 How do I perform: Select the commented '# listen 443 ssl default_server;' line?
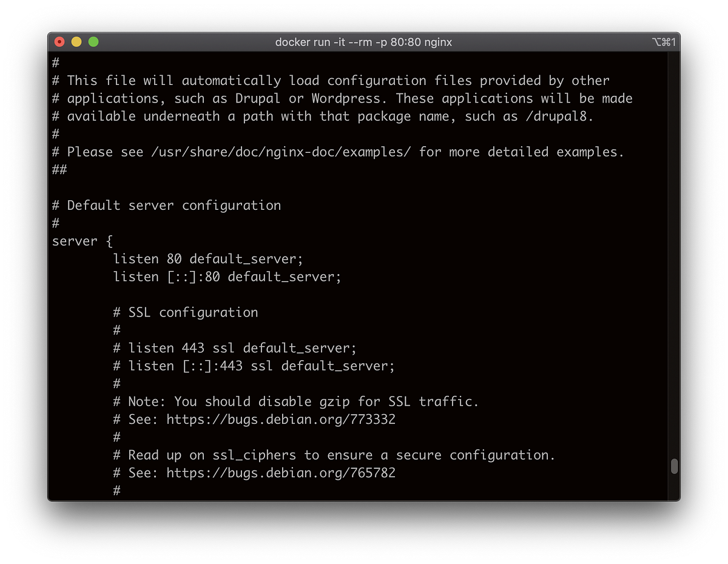[234, 348]
